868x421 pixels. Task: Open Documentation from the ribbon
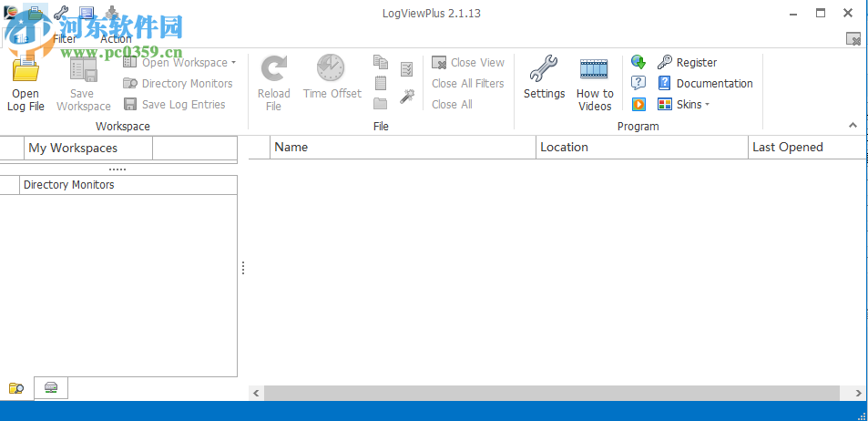pyautogui.click(x=705, y=84)
